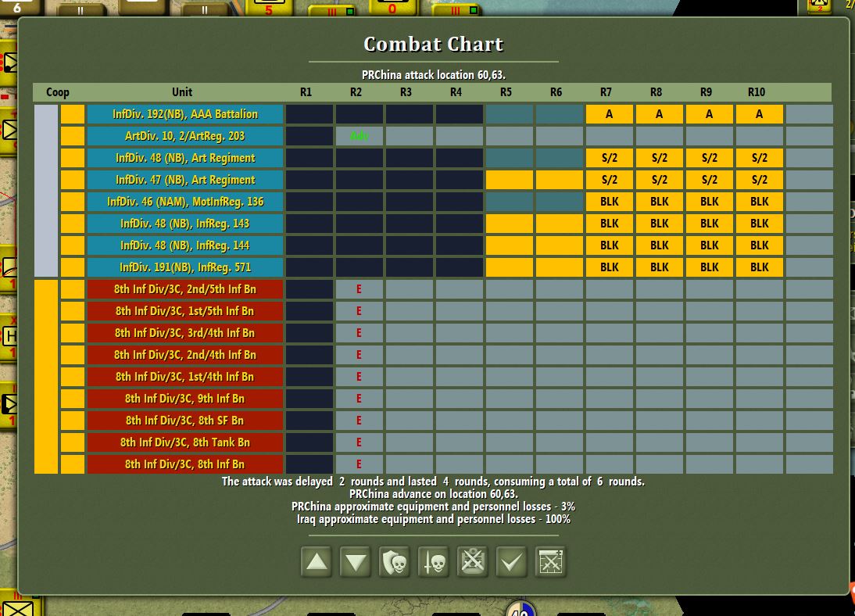Select ArtDiv. 10, 2/ArtReg. 203 unit
Image resolution: width=855 pixels, height=616 pixels.
click(185, 136)
